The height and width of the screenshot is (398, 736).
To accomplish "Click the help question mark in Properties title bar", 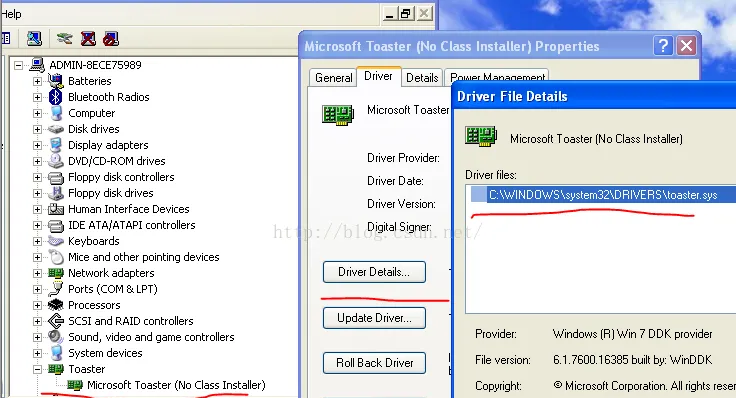I will 663,46.
